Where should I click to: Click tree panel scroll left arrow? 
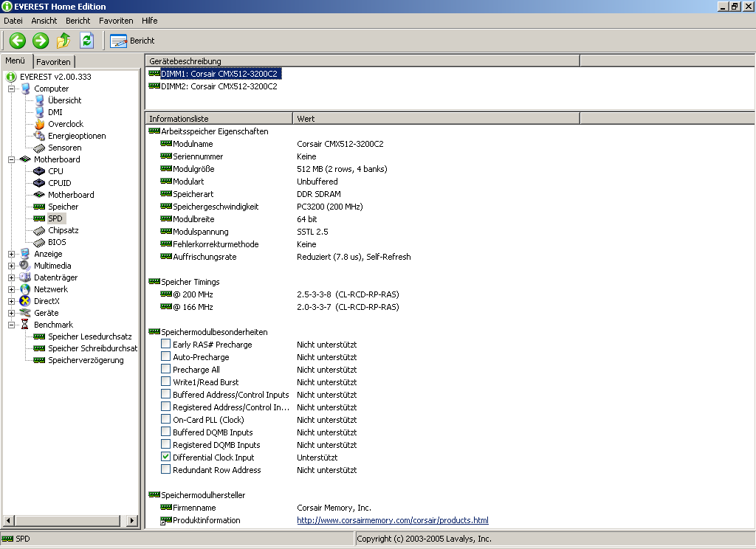[8, 520]
